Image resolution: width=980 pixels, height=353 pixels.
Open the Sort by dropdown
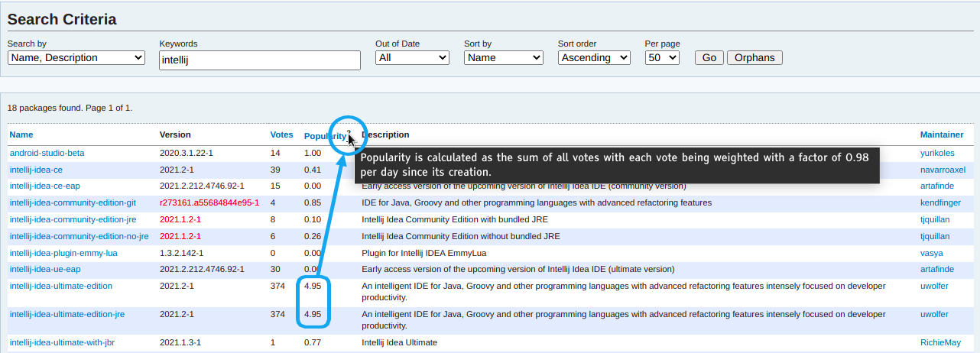(x=503, y=58)
